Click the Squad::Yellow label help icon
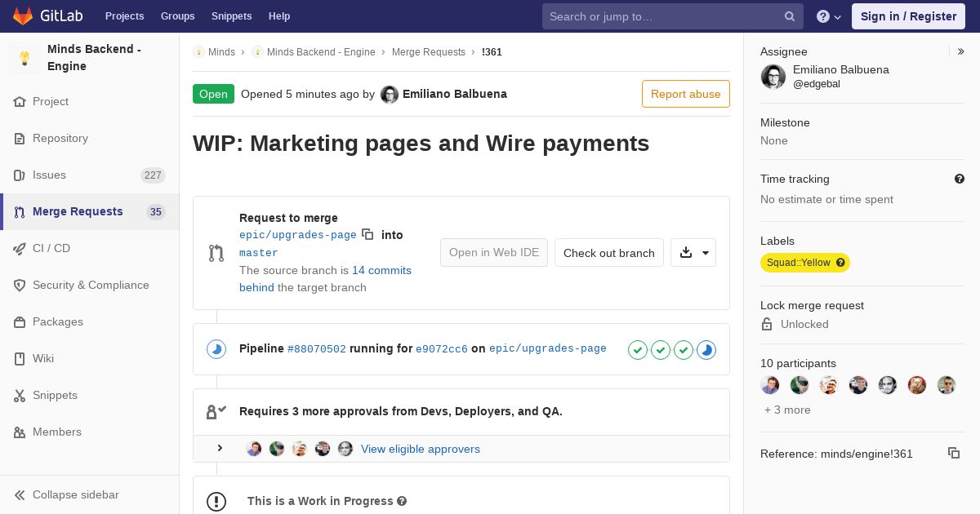The image size is (980, 514). click(840, 263)
